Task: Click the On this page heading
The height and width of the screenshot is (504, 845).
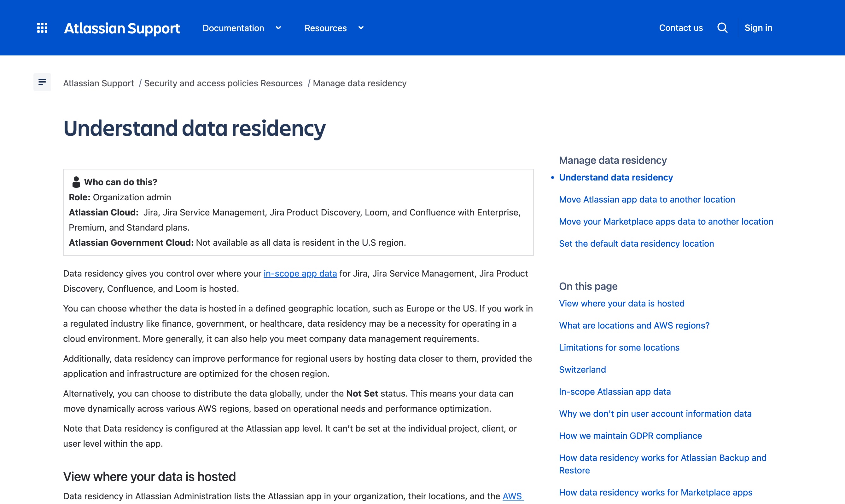Action: 588,286
